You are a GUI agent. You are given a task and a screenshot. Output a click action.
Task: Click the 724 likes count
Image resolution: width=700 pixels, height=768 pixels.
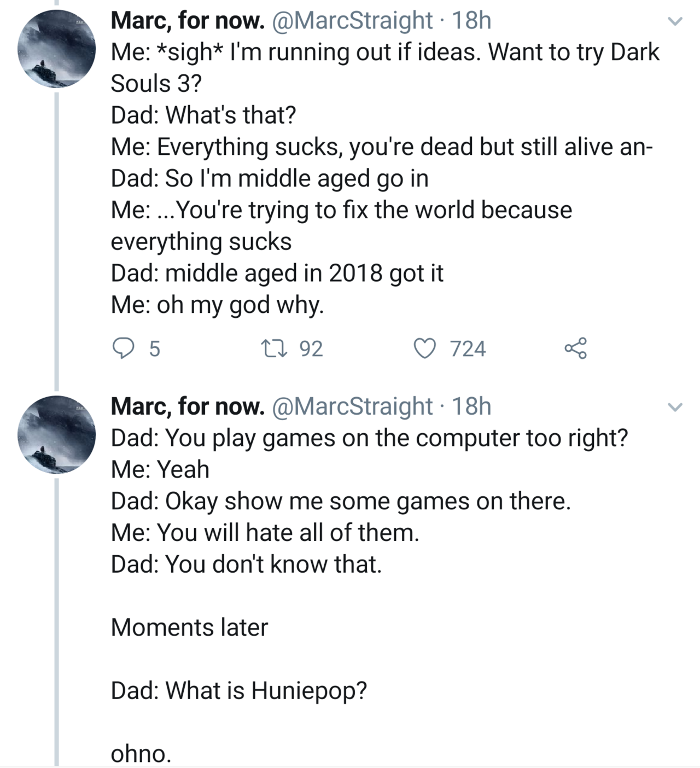coord(468,348)
